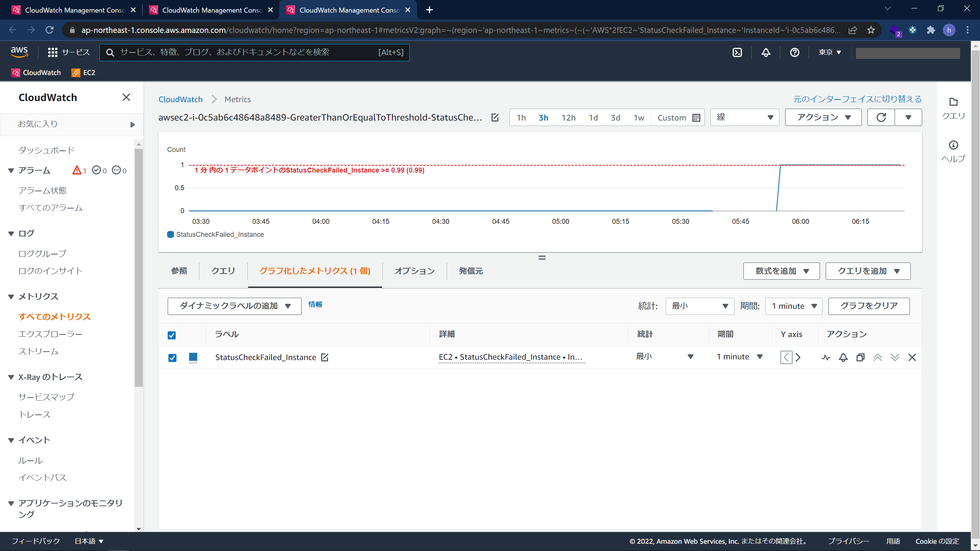Switch to the 発信元 tab
Image resolution: width=980 pixels, height=551 pixels.
coord(471,271)
